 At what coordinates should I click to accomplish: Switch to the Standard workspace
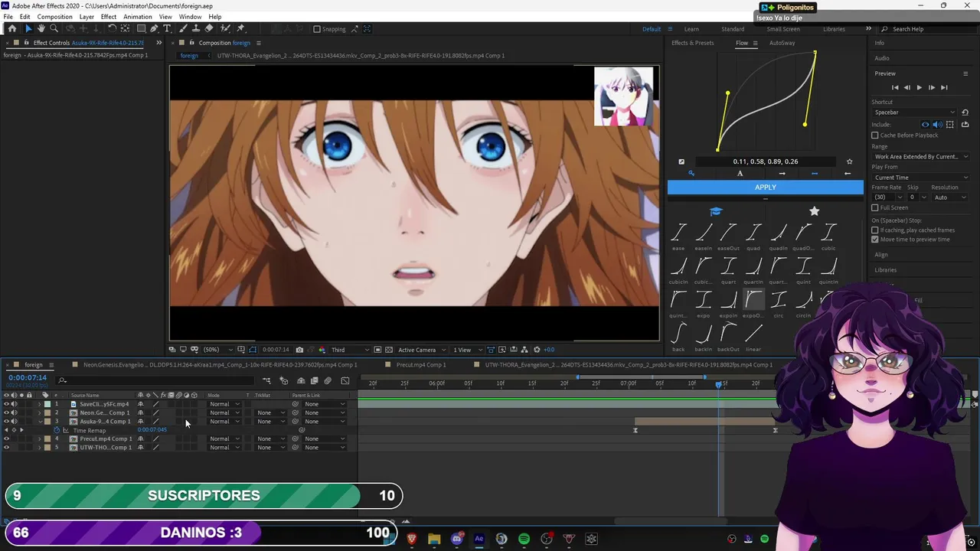[733, 29]
